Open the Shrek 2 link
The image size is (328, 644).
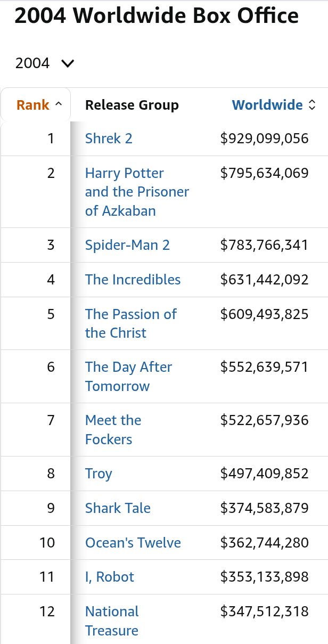[109, 138]
